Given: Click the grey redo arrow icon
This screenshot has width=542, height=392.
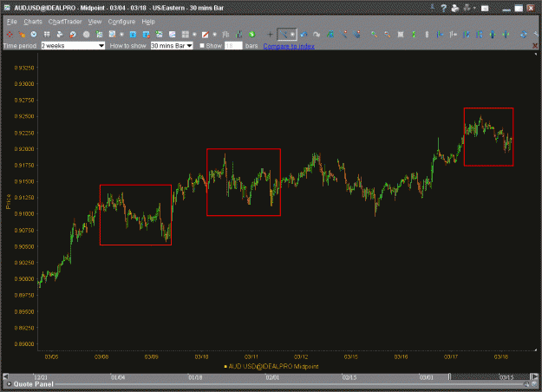Looking at the screenshot, I should [317, 34].
